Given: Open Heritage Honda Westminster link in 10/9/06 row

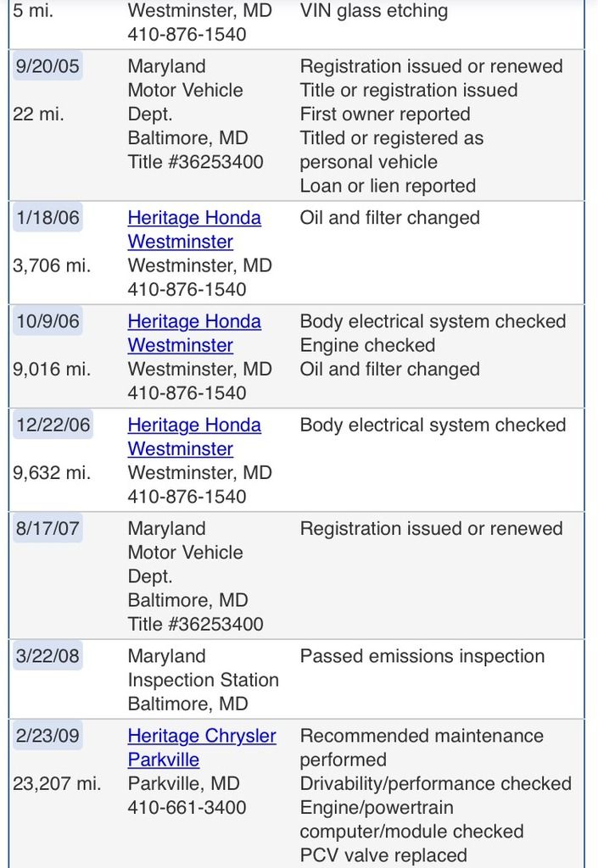Looking at the screenshot, I should click(194, 333).
